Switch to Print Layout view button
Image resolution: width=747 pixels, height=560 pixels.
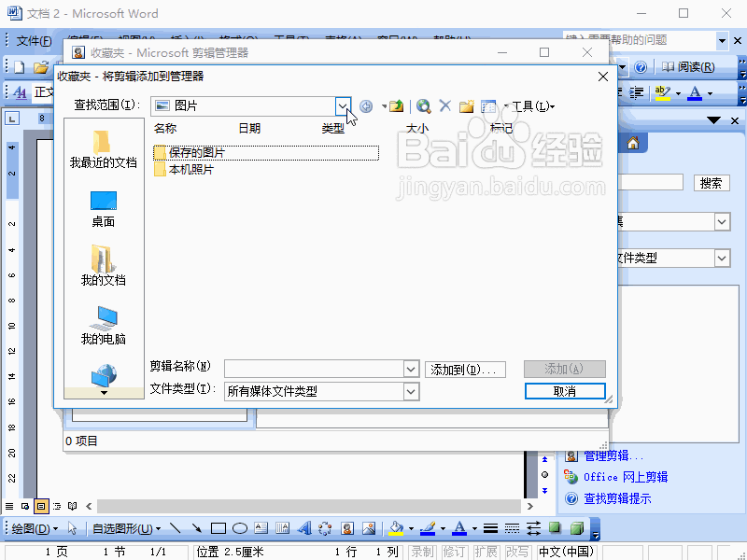coord(41,506)
